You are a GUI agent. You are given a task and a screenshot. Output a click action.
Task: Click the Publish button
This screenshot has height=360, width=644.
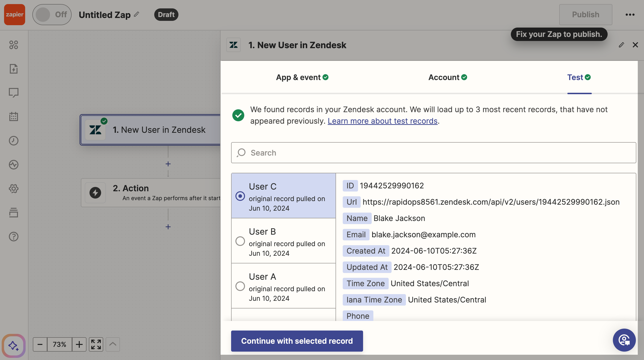tap(586, 15)
